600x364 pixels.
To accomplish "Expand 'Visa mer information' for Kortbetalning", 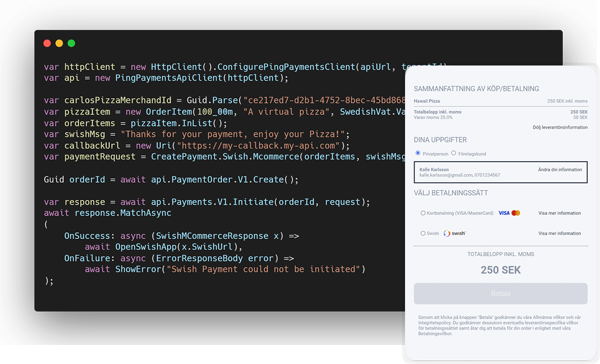I will pyautogui.click(x=559, y=213).
